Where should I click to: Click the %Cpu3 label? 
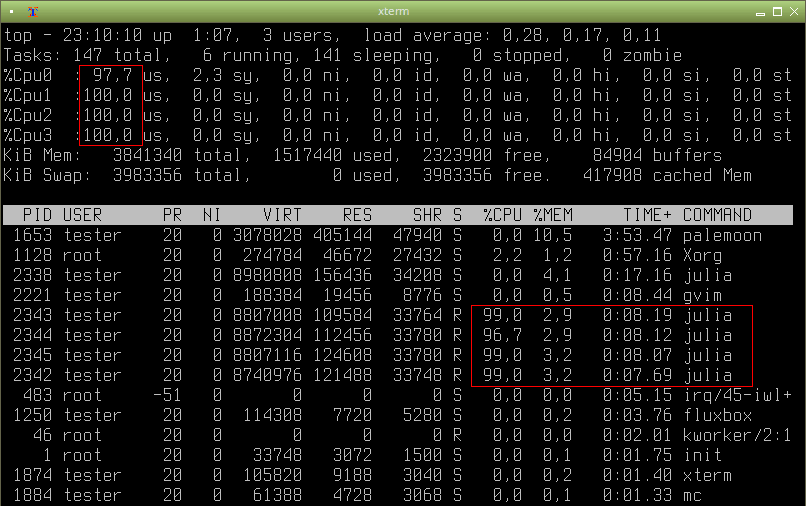pyautogui.click(x=28, y=135)
